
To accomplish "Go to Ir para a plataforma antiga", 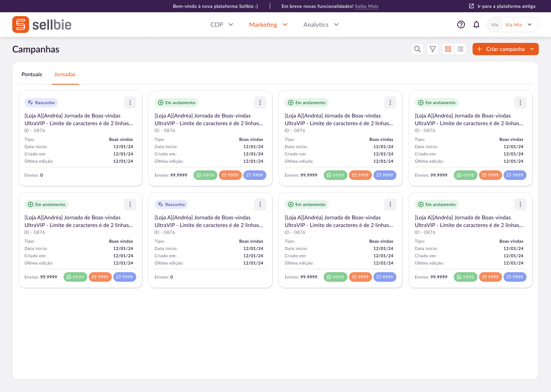I will pyautogui.click(x=502, y=6).
